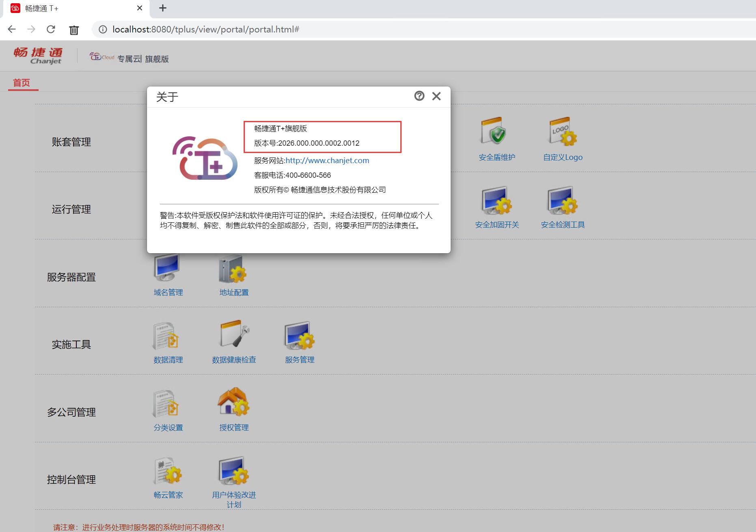Close the 关于 dialog

point(436,96)
